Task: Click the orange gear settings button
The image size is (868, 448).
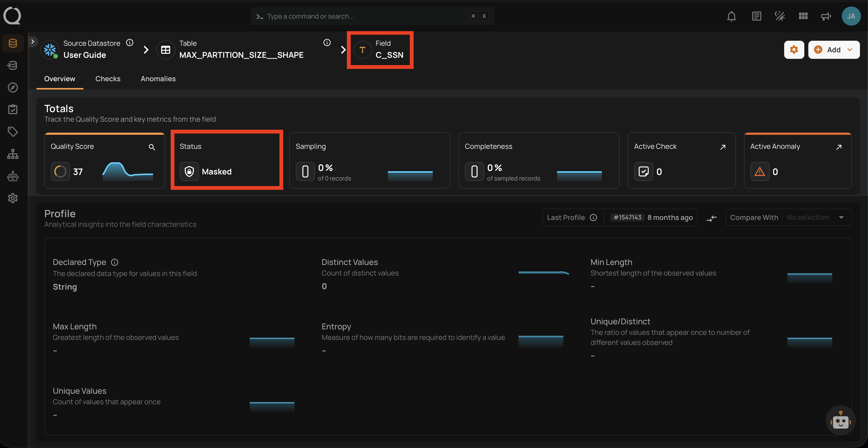Action: pyautogui.click(x=794, y=50)
